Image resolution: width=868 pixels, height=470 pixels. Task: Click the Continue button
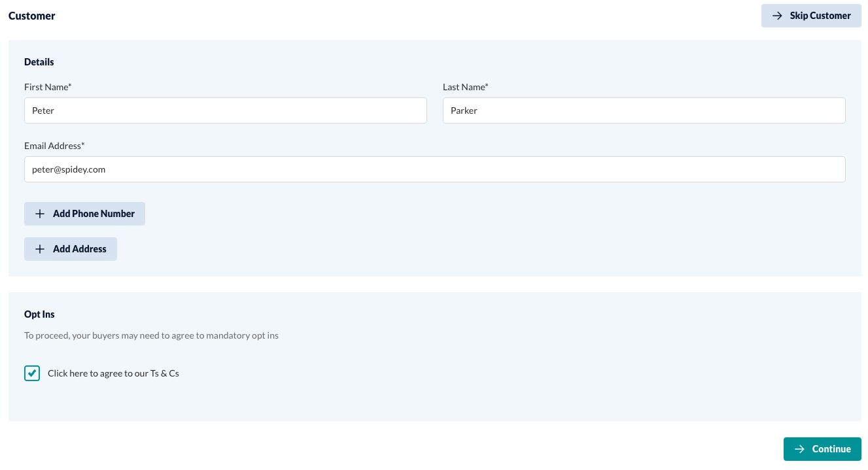pyautogui.click(x=822, y=449)
